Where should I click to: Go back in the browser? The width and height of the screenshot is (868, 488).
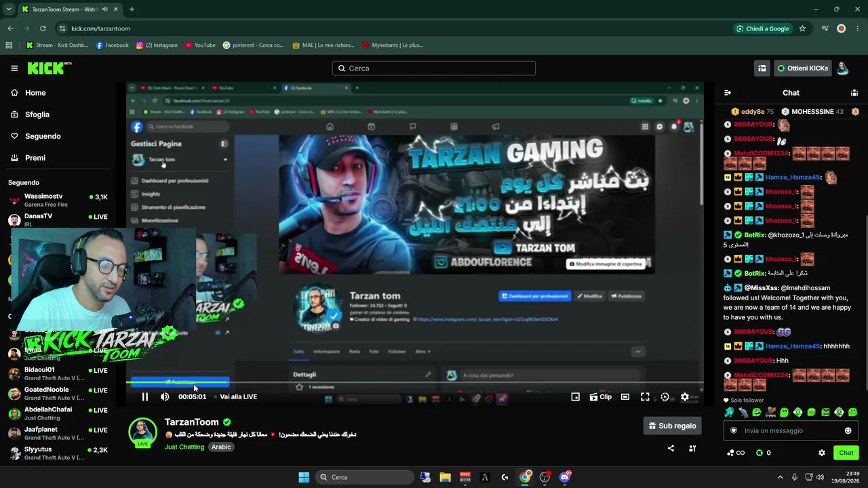[x=10, y=28]
